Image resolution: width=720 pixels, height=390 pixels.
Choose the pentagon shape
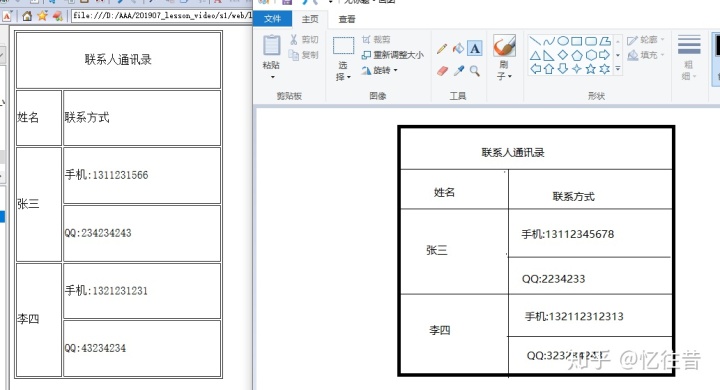[577, 56]
